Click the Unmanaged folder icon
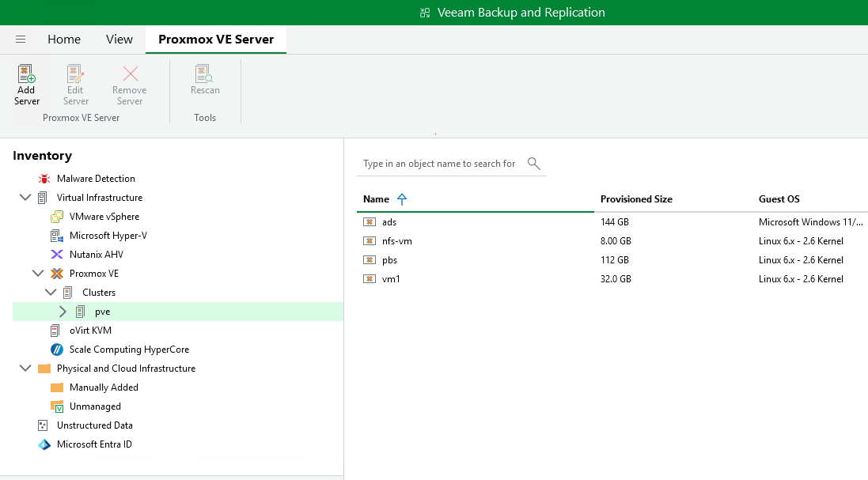This screenshot has height=480, width=868. click(x=56, y=406)
